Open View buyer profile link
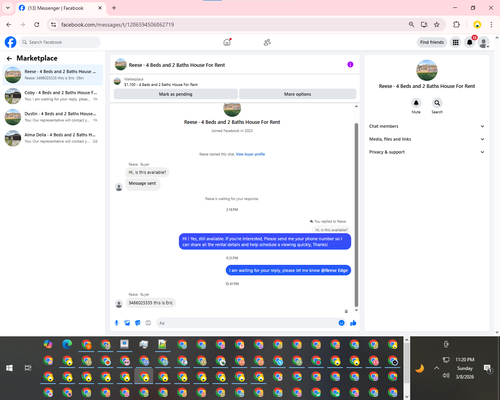This screenshot has width=500, height=400. (x=250, y=154)
